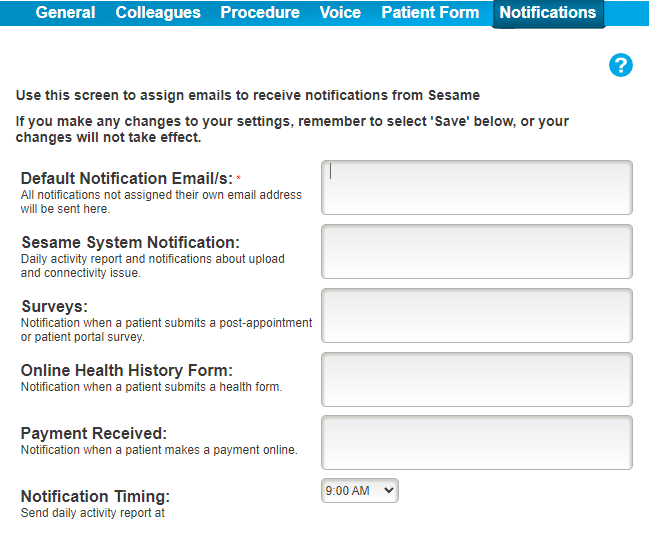Click the Online Health History Form label
The height and width of the screenshot is (537, 649).
pyautogui.click(x=127, y=370)
